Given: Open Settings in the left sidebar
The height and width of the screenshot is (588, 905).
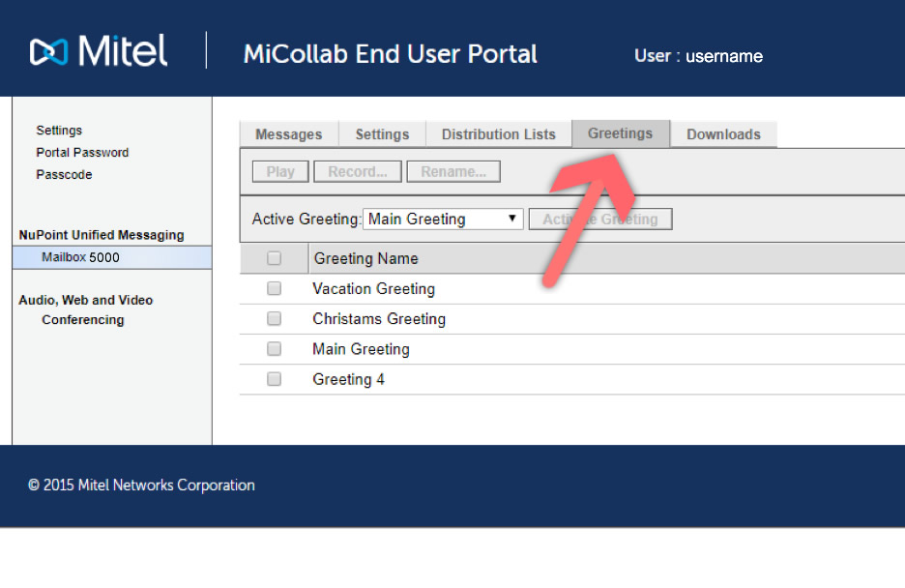Looking at the screenshot, I should tap(59, 131).
